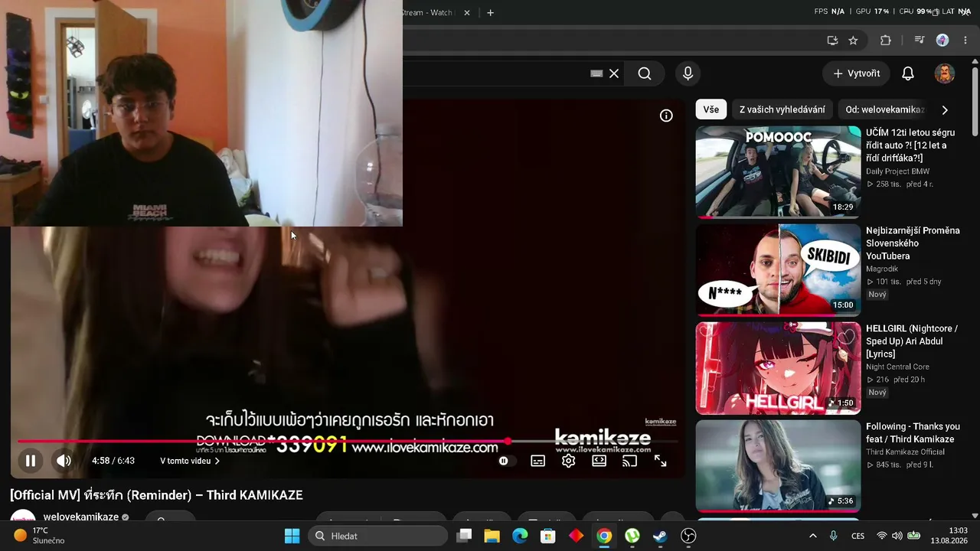Open "Nejbizarnější Proměna Slovenského YouTubera" title
Viewport: 980px width, 551px height.
[913, 243]
